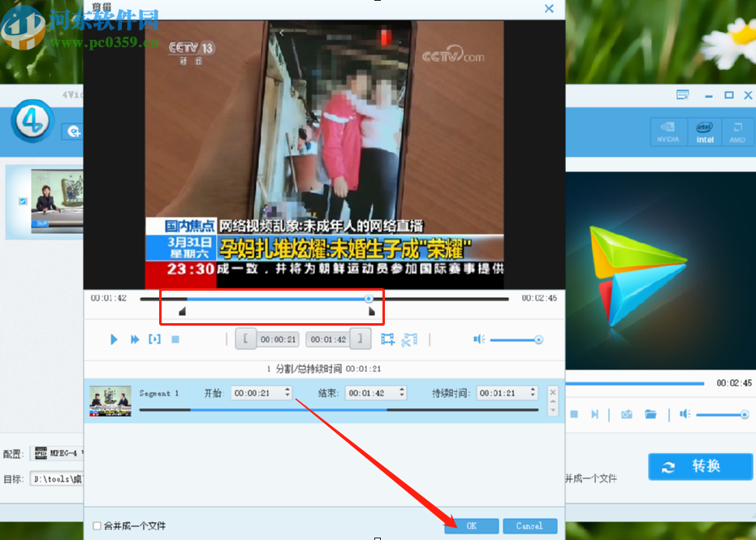Click the Segment 1 range progress bar
Screen dimensions: 756x540
[x=339, y=410]
